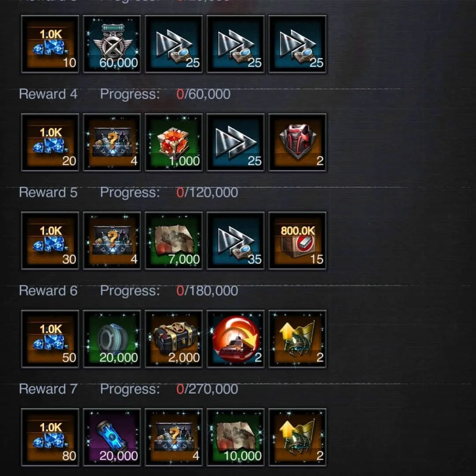
Task: Select the blue gems item showing 50
Action: [x=50, y=339]
